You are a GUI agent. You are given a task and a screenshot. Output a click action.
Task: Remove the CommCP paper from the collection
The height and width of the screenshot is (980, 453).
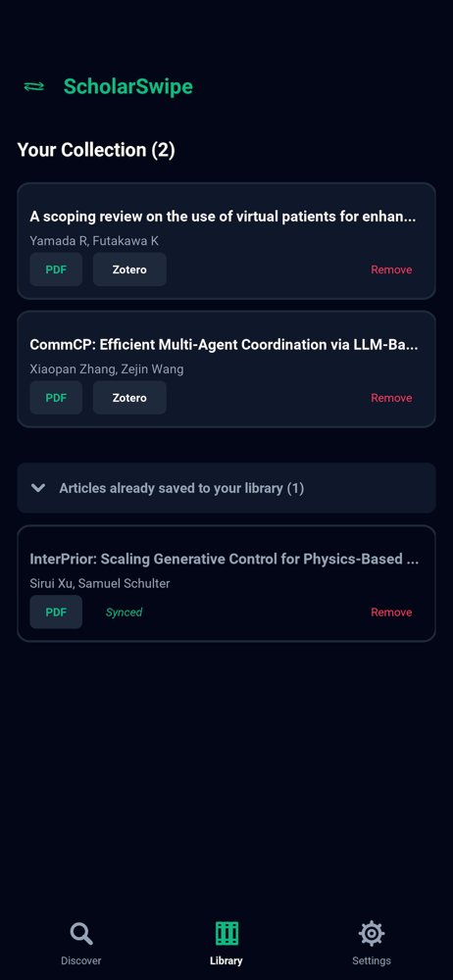(391, 398)
